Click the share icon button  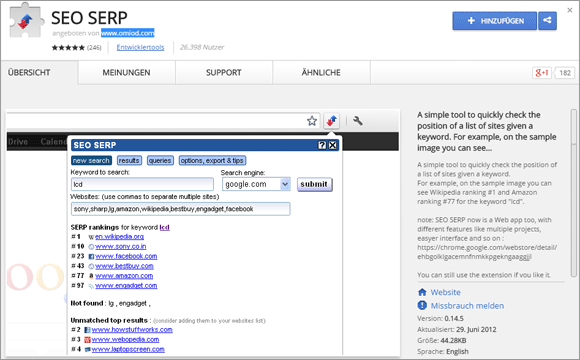coord(547,20)
